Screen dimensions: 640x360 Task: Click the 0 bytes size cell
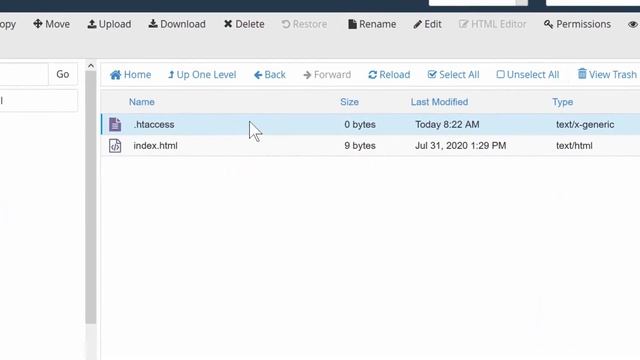pyautogui.click(x=360, y=124)
